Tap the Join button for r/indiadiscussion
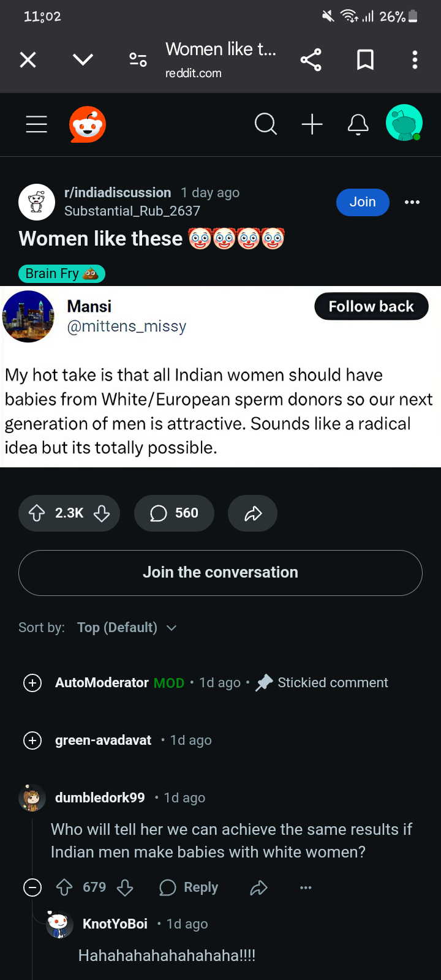The height and width of the screenshot is (980, 441). [x=363, y=202]
